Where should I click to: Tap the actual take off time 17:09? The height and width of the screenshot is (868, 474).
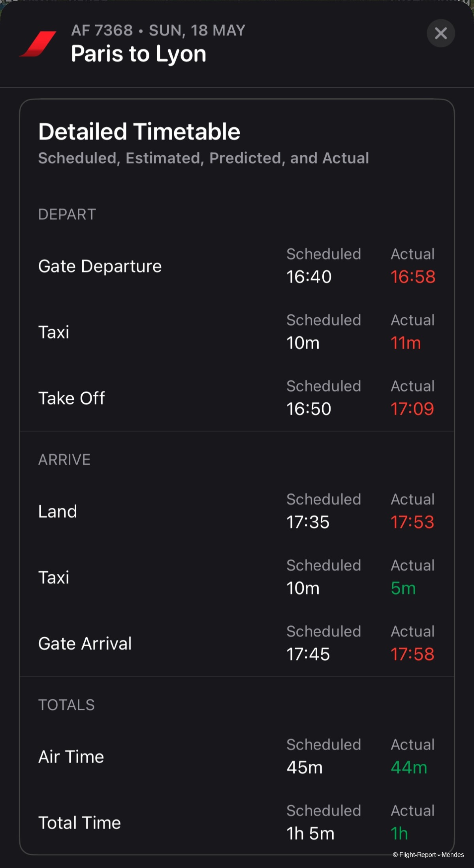[x=412, y=409]
